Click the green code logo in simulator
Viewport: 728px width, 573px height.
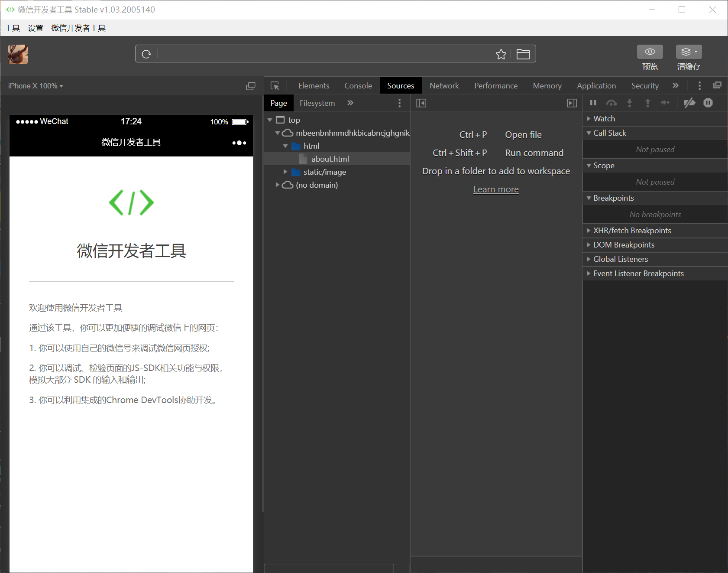[x=131, y=202]
